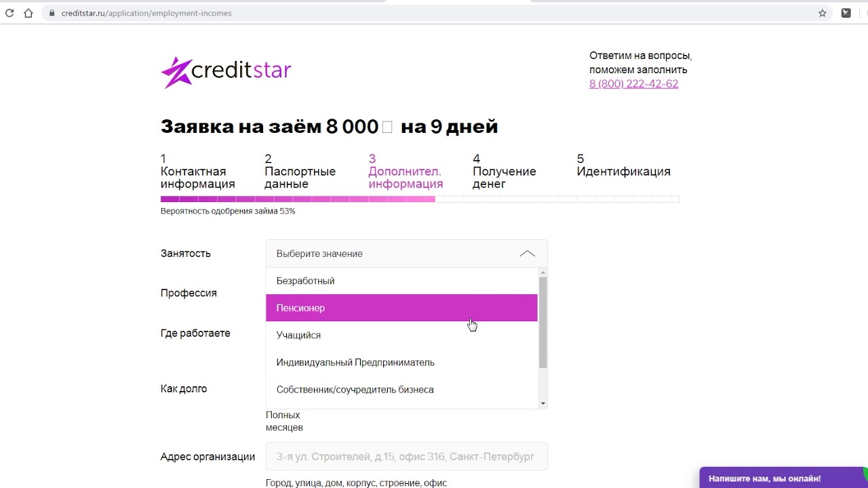Select Индивидуальный Предприниматель option
This screenshot has height=488, width=868.
point(401,362)
